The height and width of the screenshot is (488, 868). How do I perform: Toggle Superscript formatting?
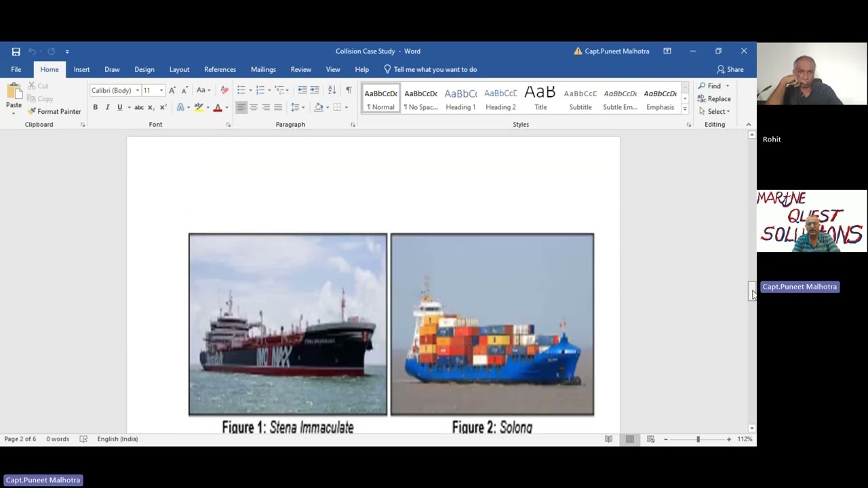[163, 107]
